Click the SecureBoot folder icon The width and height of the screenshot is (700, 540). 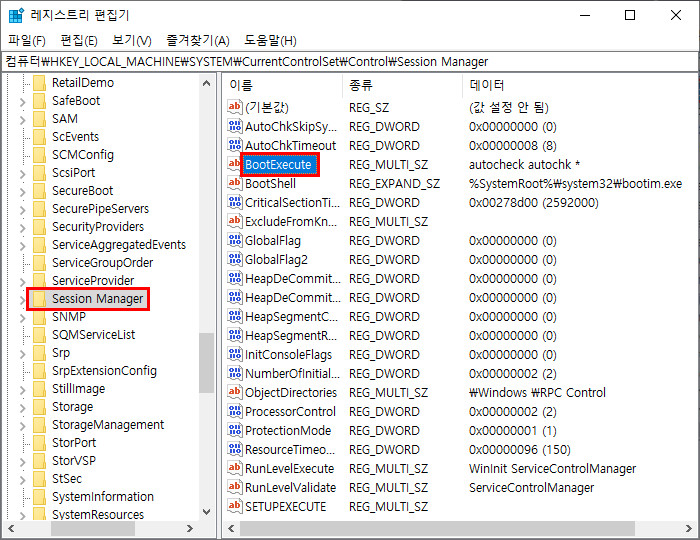pyautogui.click(x=40, y=191)
